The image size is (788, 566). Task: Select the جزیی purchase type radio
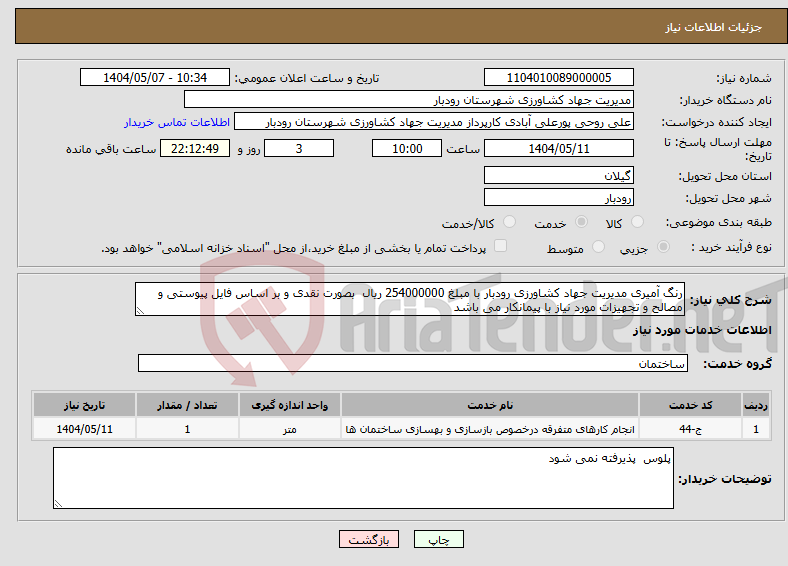[663, 246]
